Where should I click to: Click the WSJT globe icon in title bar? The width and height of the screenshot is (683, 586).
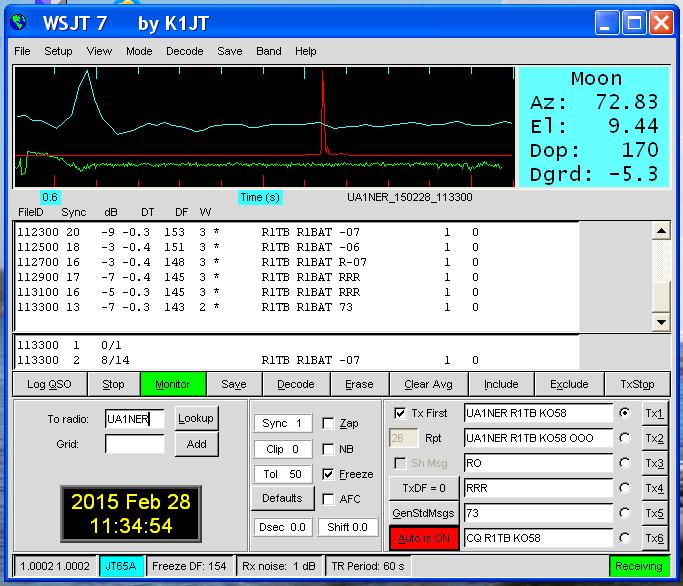[17, 22]
